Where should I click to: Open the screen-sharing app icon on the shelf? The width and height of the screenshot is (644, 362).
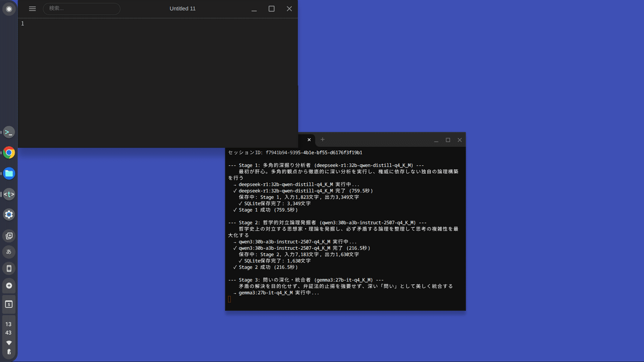tap(9, 235)
